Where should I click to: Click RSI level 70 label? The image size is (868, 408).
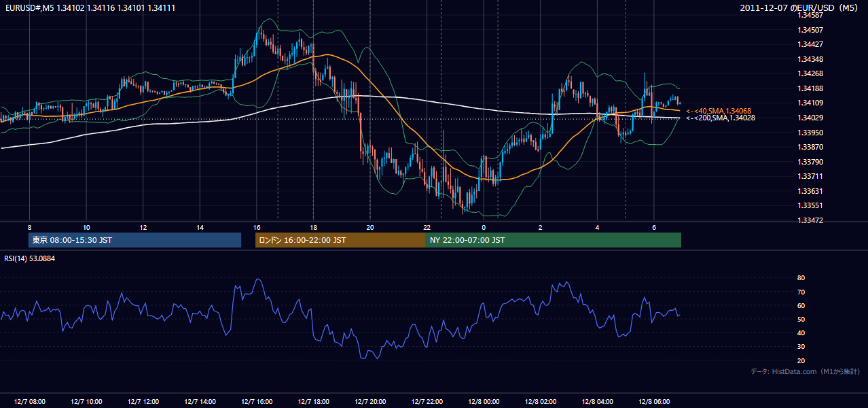tap(801, 292)
